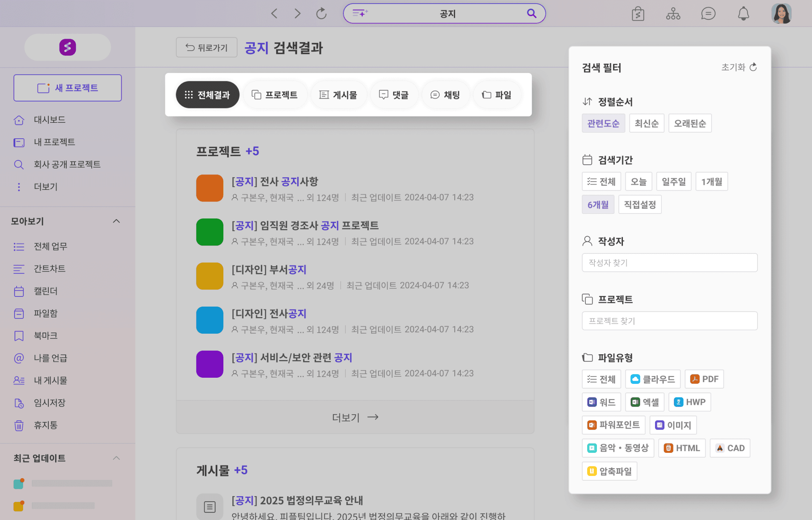Screen dimensions: 812x520
Task: Toggle the PDF file type filter
Action: 704,379
